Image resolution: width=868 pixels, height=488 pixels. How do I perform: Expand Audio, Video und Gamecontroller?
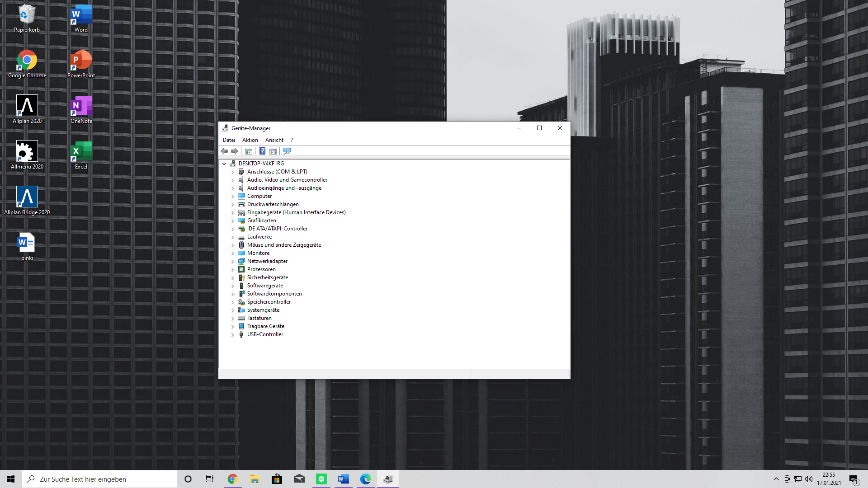point(233,180)
